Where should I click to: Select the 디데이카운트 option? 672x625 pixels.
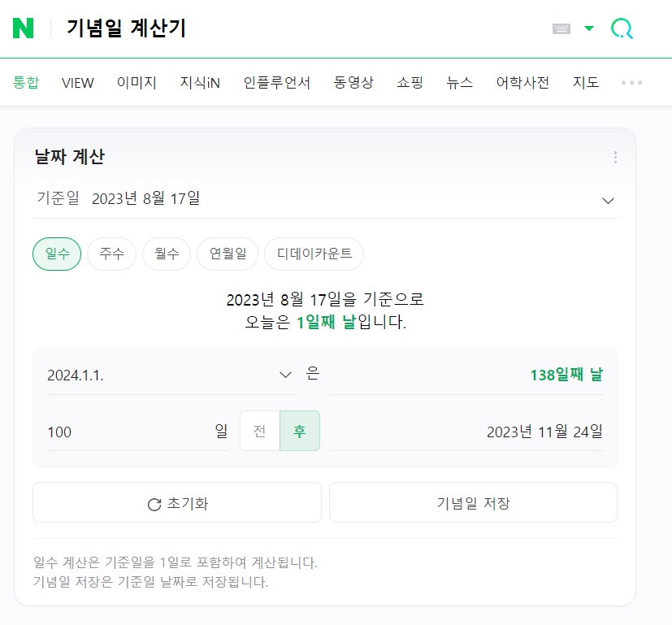[313, 253]
